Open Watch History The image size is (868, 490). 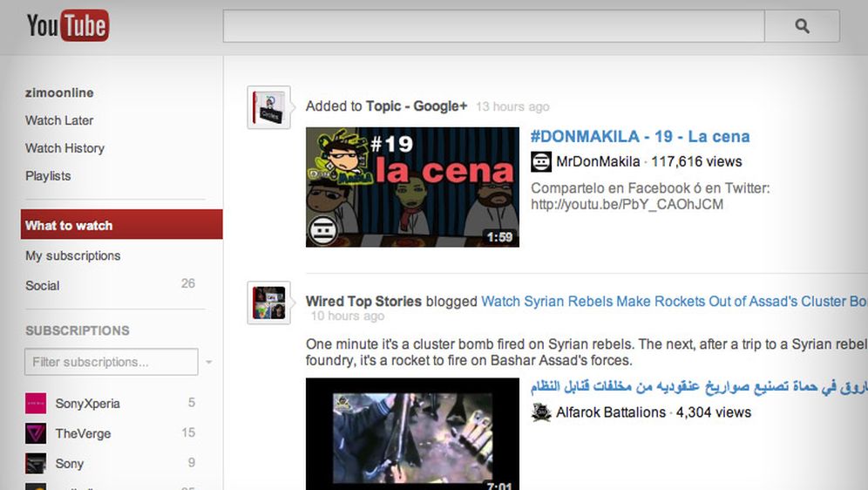[x=64, y=148]
